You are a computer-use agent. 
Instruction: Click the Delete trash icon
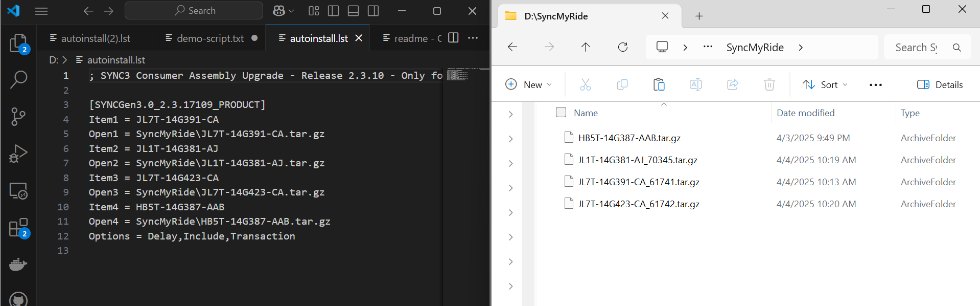coord(769,84)
